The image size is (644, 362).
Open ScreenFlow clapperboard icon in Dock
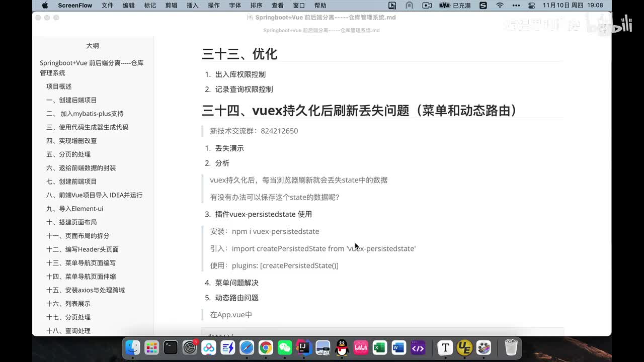coord(483,347)
